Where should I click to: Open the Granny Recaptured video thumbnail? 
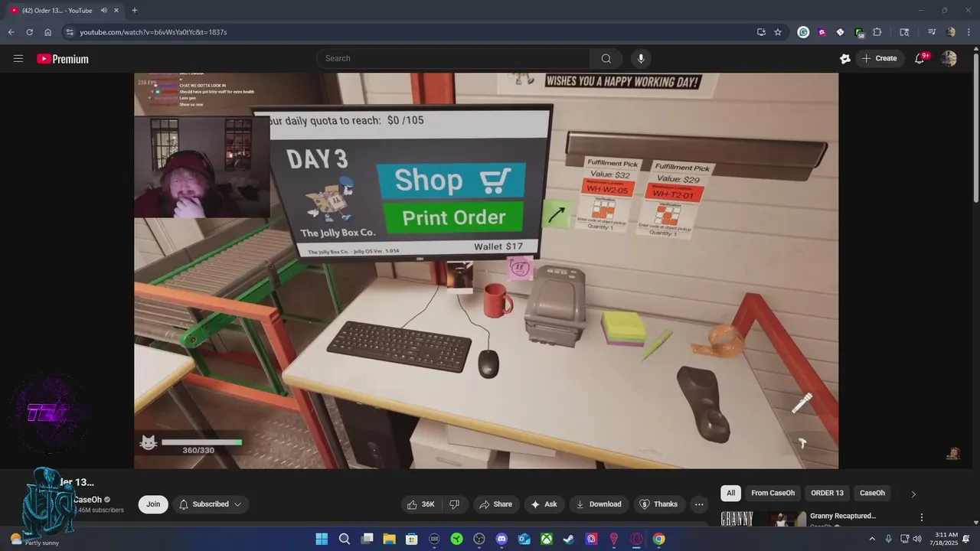[763, 519]
